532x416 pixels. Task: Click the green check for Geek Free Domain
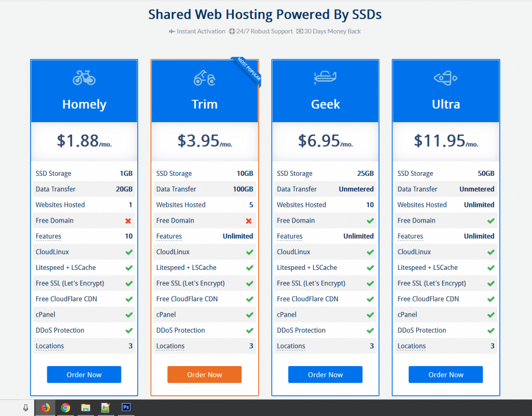[x=370, y=220]
